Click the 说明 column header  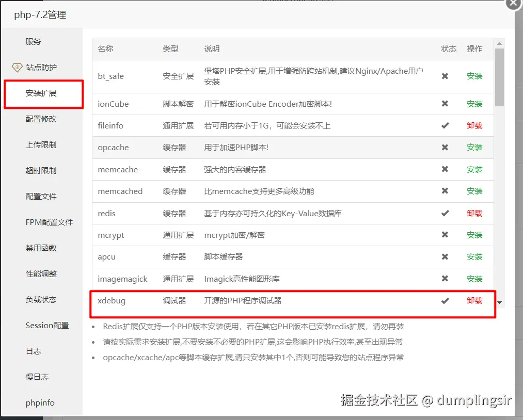click(x=212, y=49)
